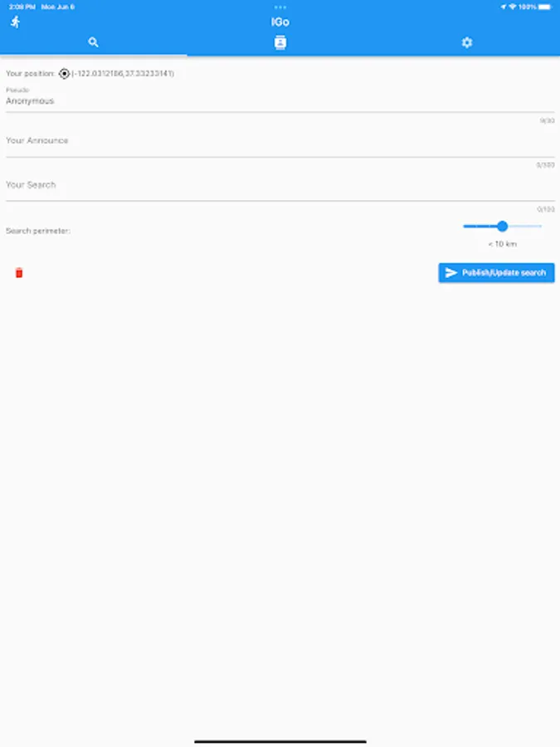
Task: Tap the running person app icon
Action: pyautogui.click(x=16, y=22)
